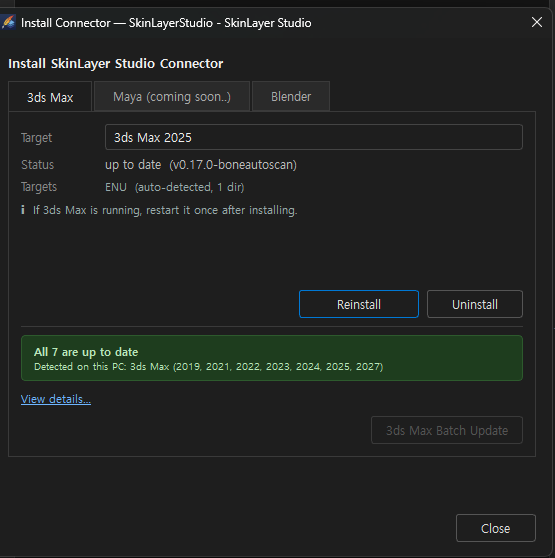Open the Maya (coming soon..) tab
This screenshot has height=558, width=555.
172,96
